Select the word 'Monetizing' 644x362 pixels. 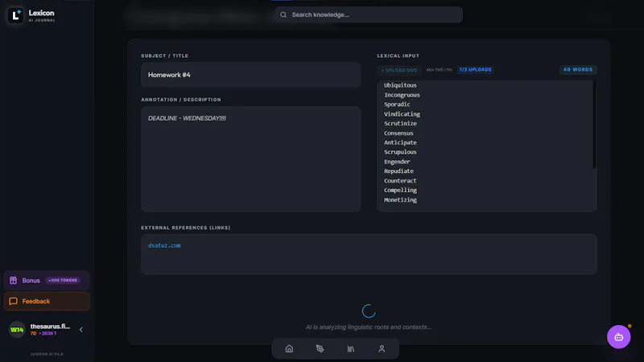400,200
